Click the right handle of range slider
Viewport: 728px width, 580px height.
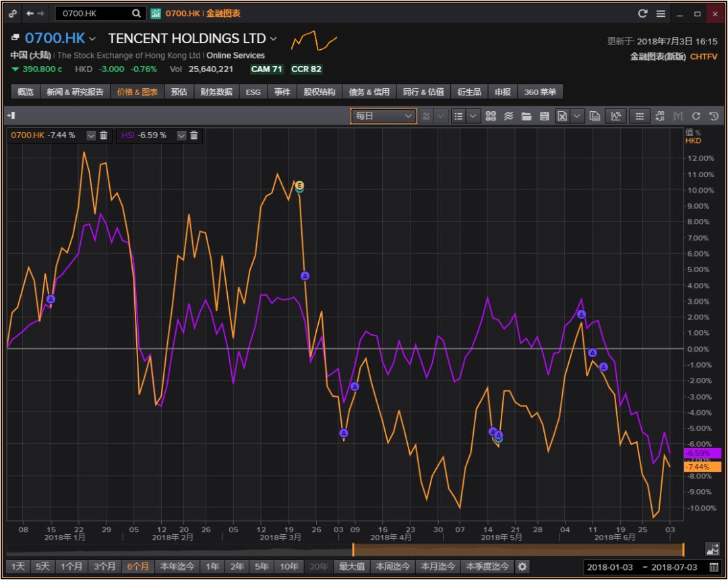pyautogui.click(x=684, y=550)
